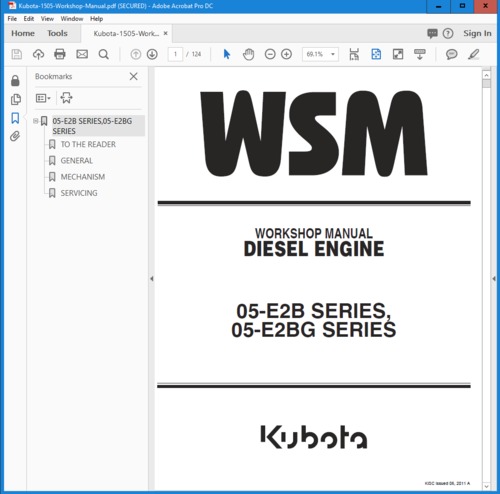Open the bookmarks panel sidebar icon
Screen dimensions: 500x494
coord(15,118)
